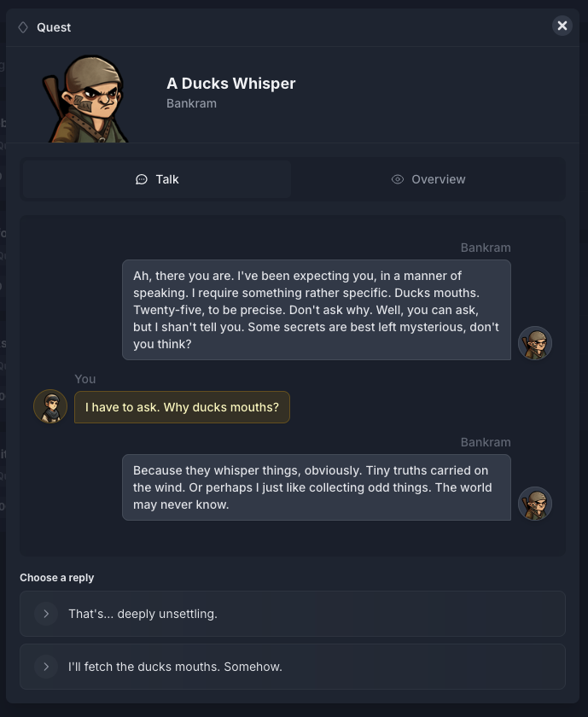588x717 pixels.
Task: Click the speech bubble icon on Talk tab
Action: coord(142,179)
